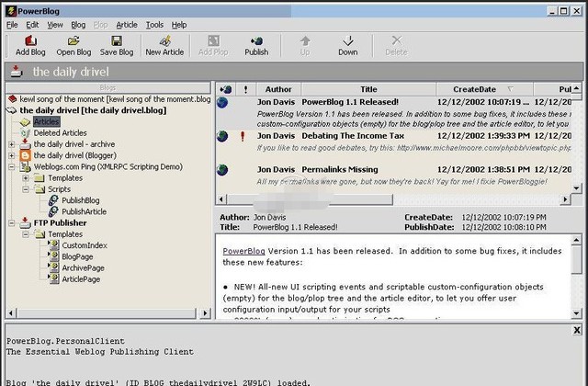The height and width of the screenshot is (386, 588).
Task: Open the Article menu
Action: 126,25
